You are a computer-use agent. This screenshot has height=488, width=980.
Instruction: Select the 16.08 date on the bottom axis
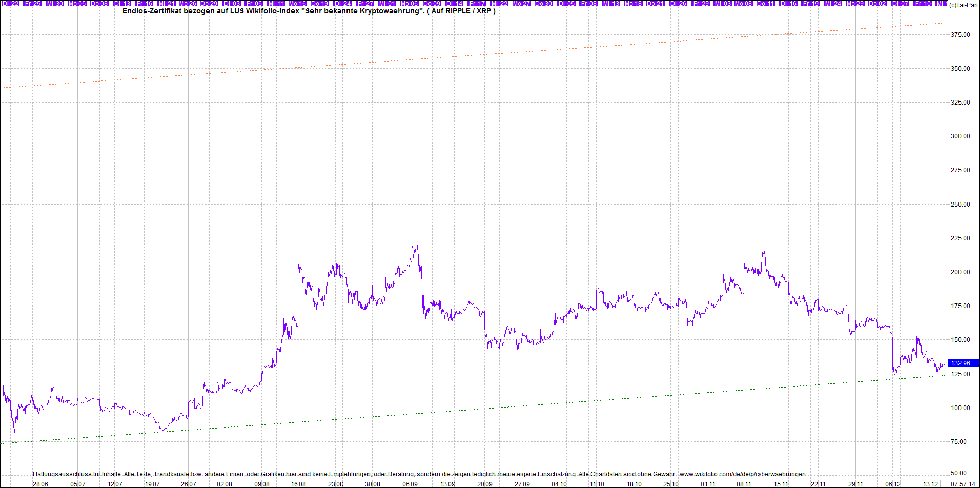click(x=298, y=484)
